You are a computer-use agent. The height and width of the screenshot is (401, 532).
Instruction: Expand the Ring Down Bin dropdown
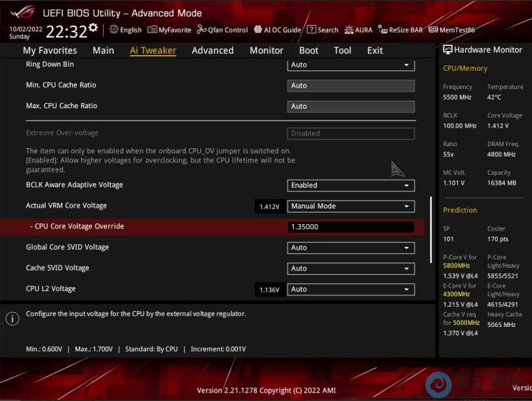pos(351,65)
